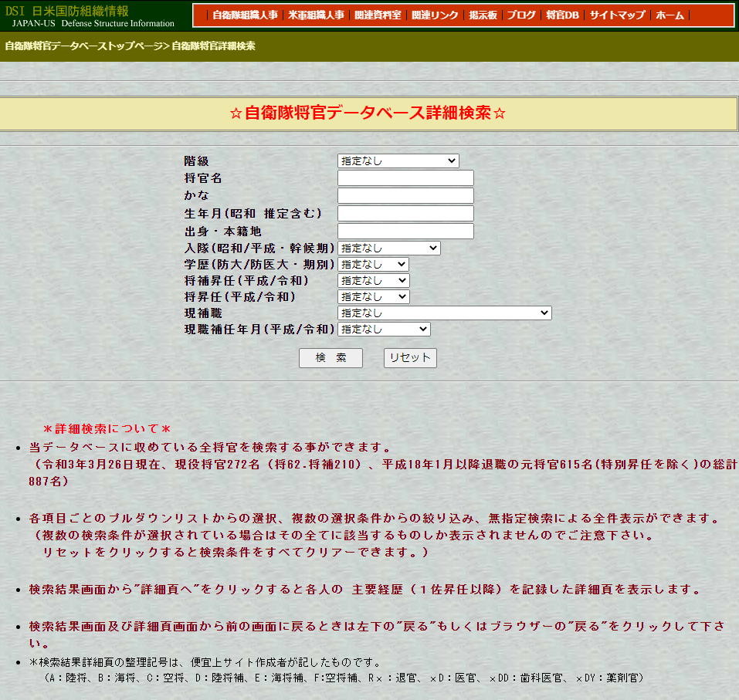Open the 自衛隊組織人事 menu item
This screenshot has height=700, width=739.
pos(245,15)
